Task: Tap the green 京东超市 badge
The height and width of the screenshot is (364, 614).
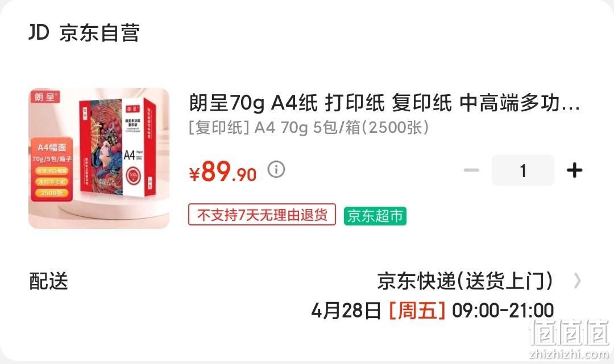Action: (x=375, y=216)
